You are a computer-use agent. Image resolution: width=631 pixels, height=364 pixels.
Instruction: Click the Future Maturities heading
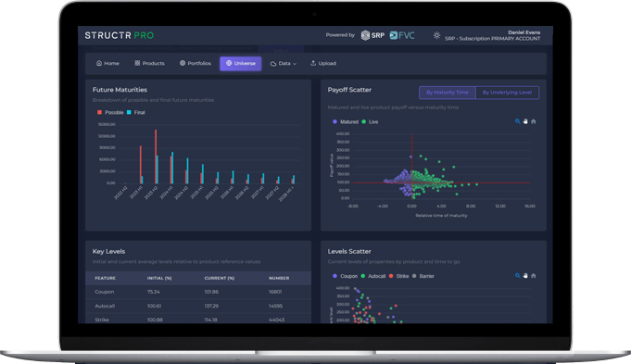coord(120,90)
